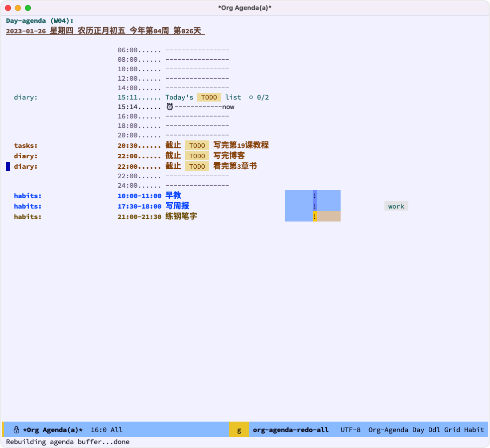Click the 'All' scroll position indicator

tap(117, 430)
